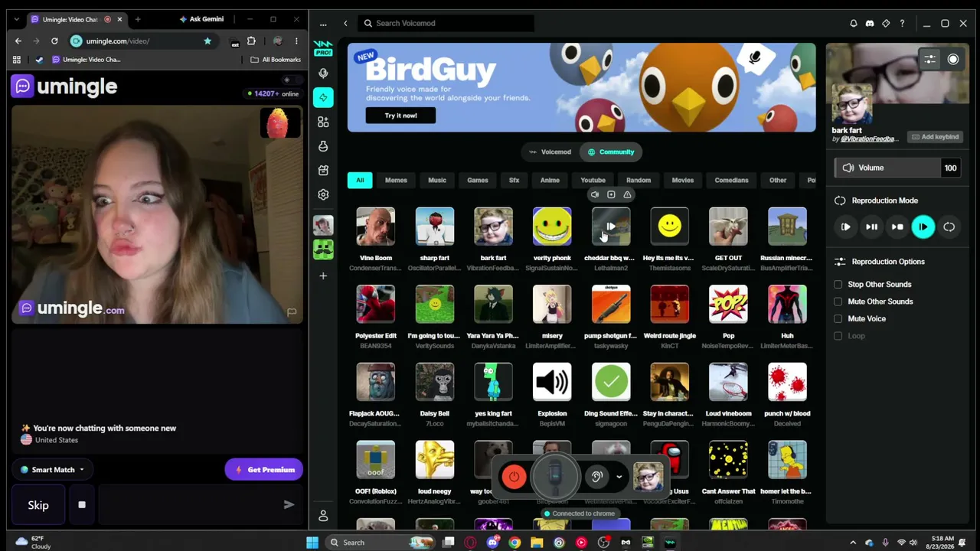Enable the Mute Other Sounds checkbox

click(x=838, y=302)
